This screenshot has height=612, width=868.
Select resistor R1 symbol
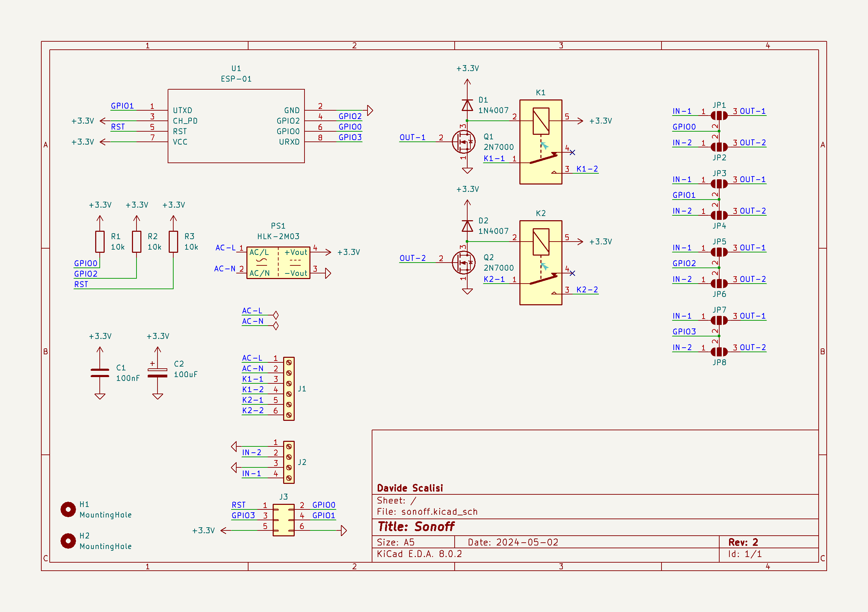tap(100, 241)
